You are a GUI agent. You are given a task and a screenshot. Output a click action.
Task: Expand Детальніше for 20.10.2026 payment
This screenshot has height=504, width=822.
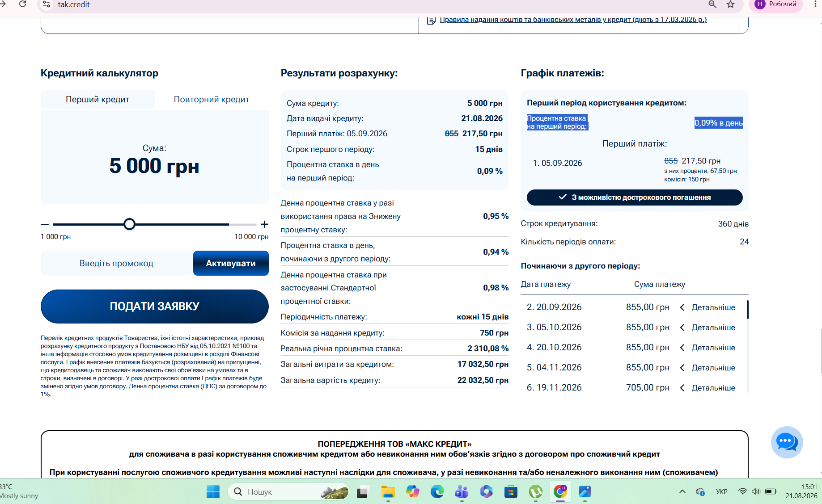pos(708,348)
